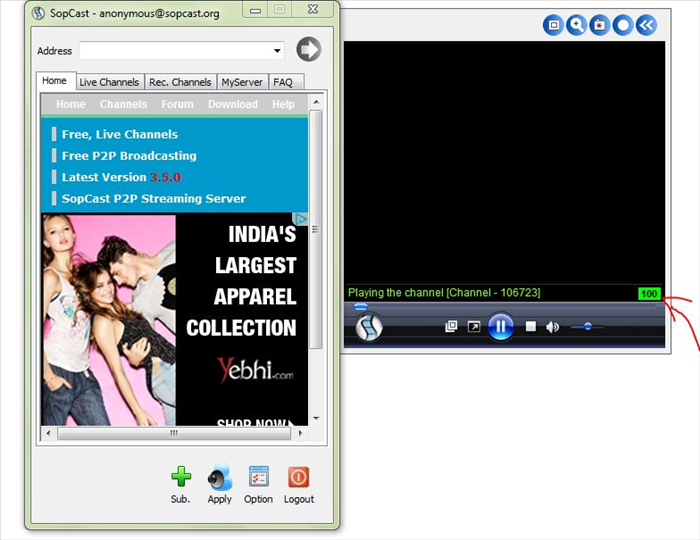Click the black video display area
This screenshot has width=700, height=540.
pyautogui.click(x=504, y=163)
